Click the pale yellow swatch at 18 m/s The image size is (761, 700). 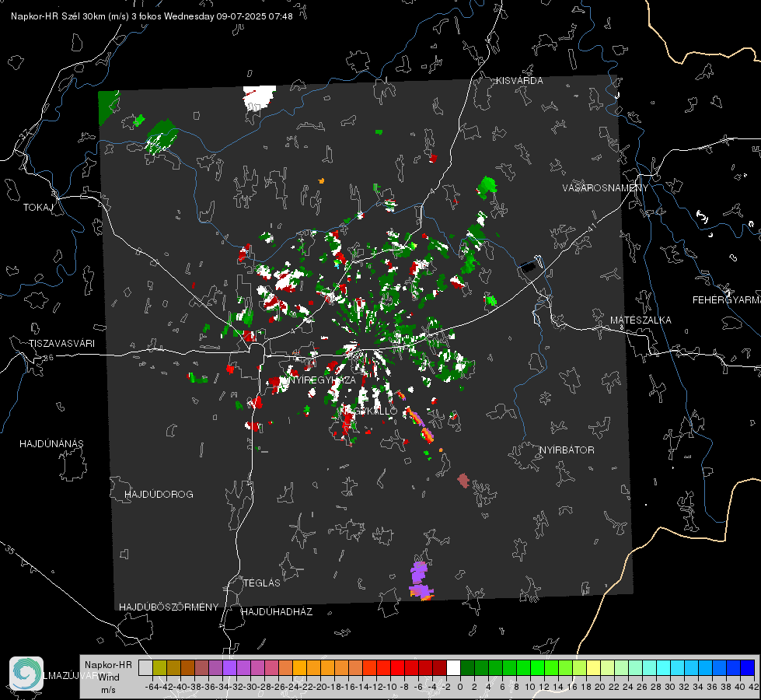coord(593,667)
